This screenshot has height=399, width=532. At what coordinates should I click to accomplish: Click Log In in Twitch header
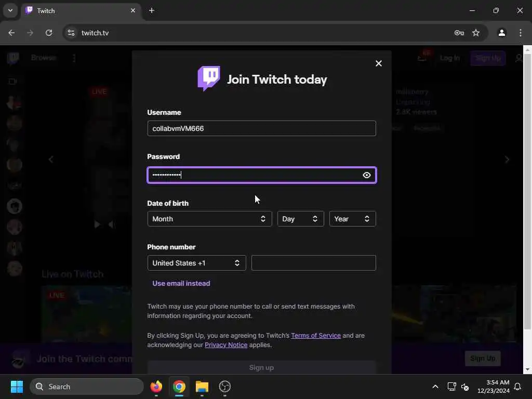click(449, 58)
